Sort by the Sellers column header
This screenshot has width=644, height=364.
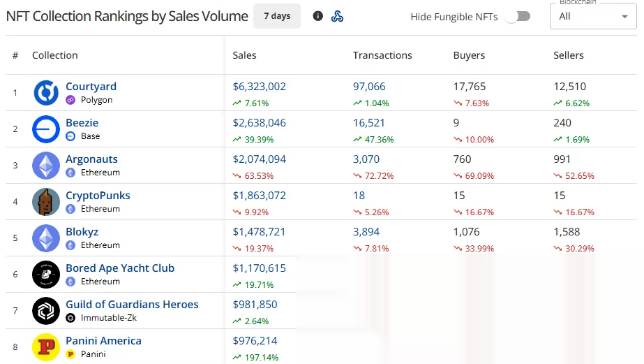pos(569,55)
